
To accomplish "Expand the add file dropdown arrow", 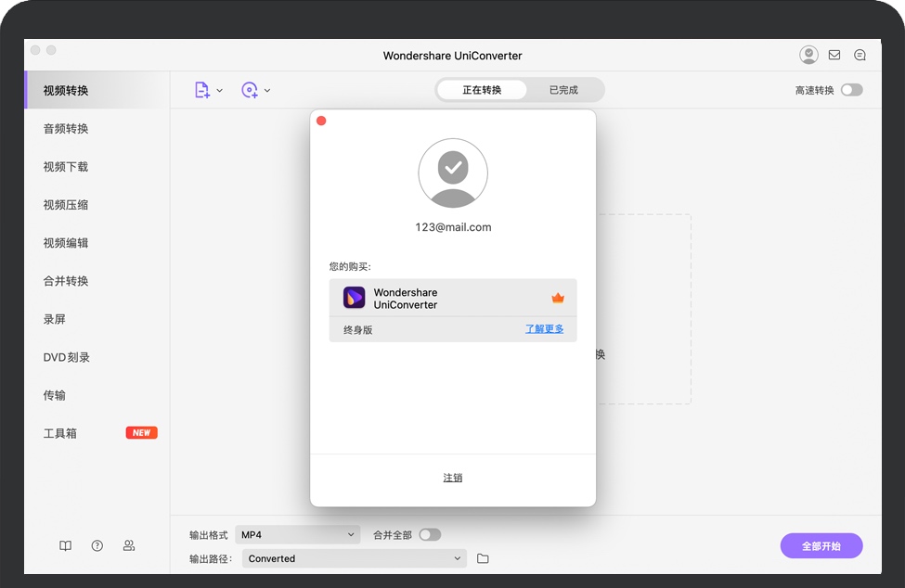I will (x=219, y=91).
